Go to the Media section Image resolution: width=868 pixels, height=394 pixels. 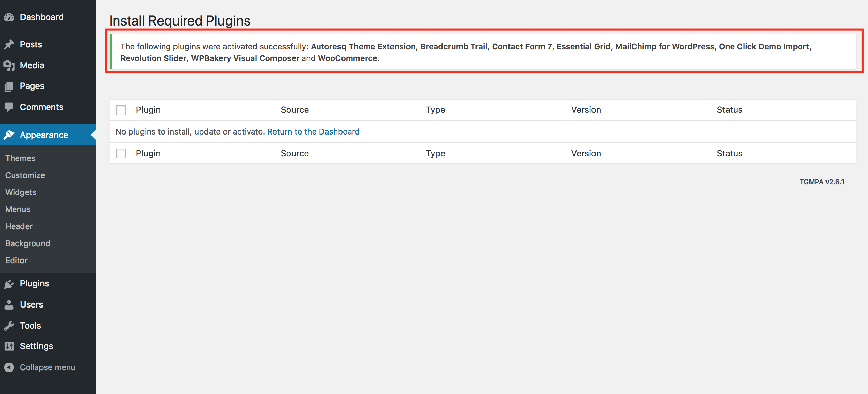pyautogui.click(x=48, y=65)
